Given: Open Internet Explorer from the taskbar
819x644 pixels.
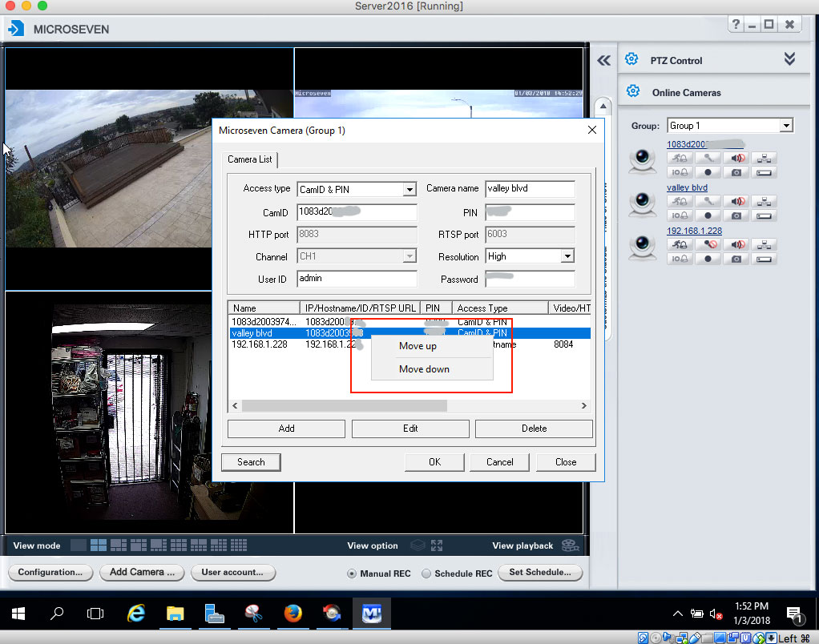Looking at the screenshot, I should [x=135, y=614].
